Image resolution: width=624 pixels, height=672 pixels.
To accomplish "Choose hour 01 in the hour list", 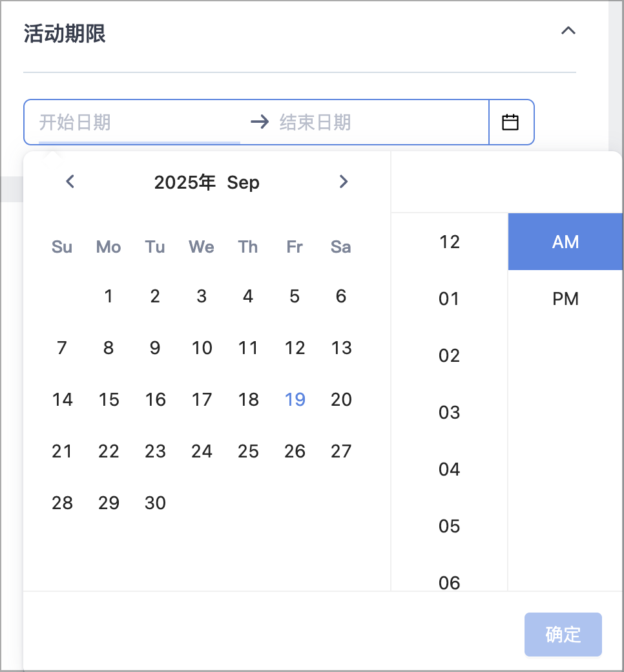I will (x=449, y=299).
